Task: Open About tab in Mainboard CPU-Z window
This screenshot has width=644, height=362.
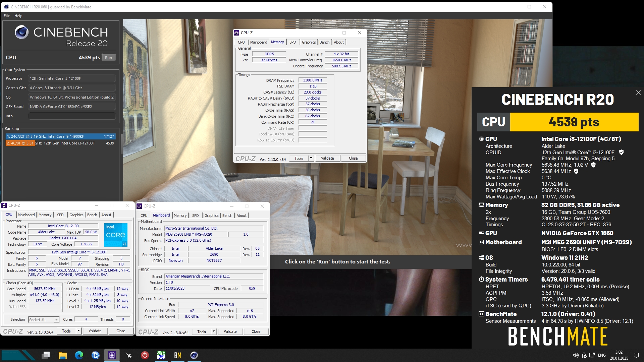Action: coord(241,216)
